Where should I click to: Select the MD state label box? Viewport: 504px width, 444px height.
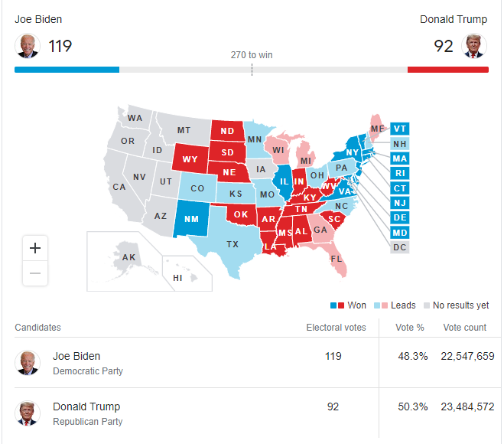pyautogui.click(x=399, y=233)
